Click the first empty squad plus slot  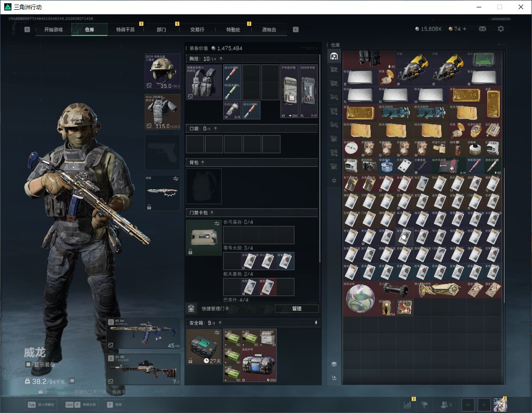[468, 405]
